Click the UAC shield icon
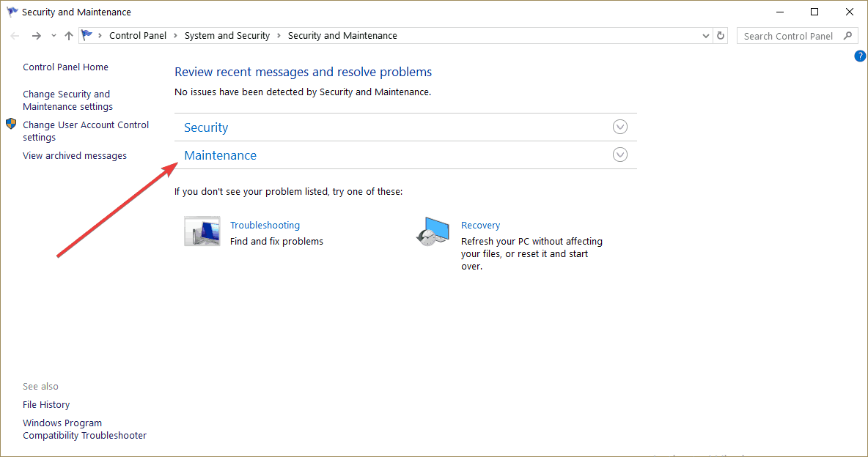Image resolution: width=868 pixels, height=457 pixels. [x=11, y=123]
